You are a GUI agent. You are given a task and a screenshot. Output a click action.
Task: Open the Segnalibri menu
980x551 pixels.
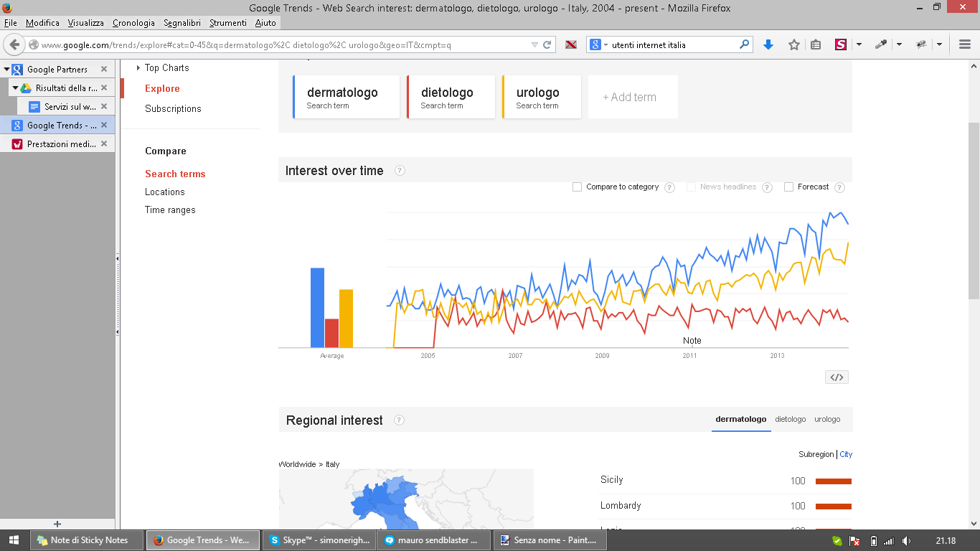[182, 23]
